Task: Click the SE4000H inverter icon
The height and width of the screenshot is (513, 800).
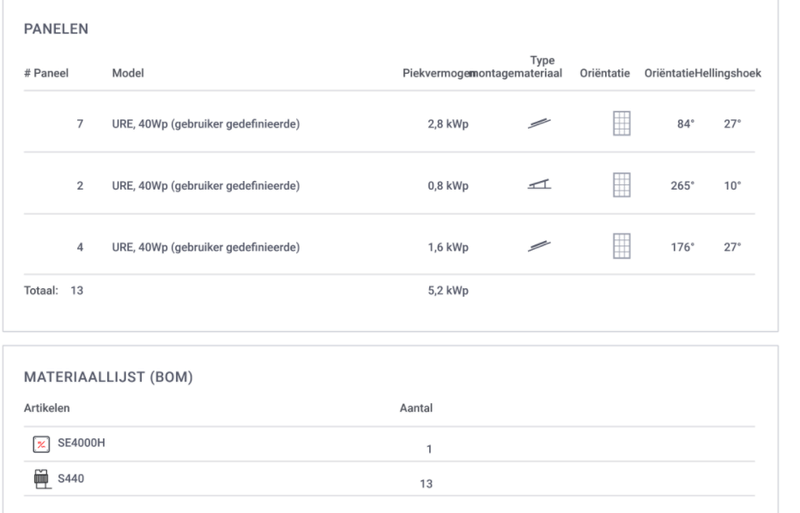Action: (x=42, y=444)
